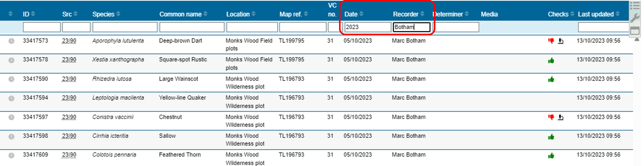
Task: Click the clock status icon for record 33417609
Action: pyautogui.click(x=11, y=155)
